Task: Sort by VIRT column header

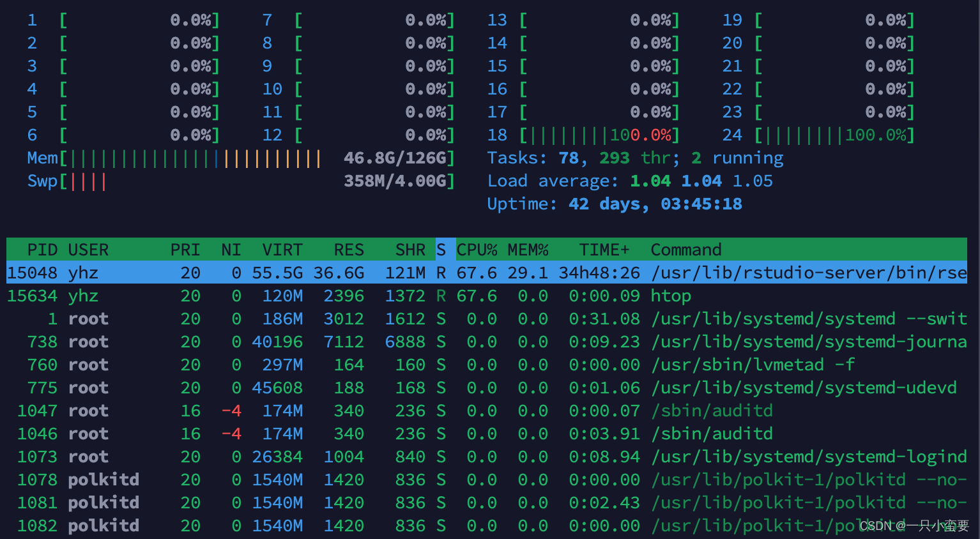Action: 282,250
